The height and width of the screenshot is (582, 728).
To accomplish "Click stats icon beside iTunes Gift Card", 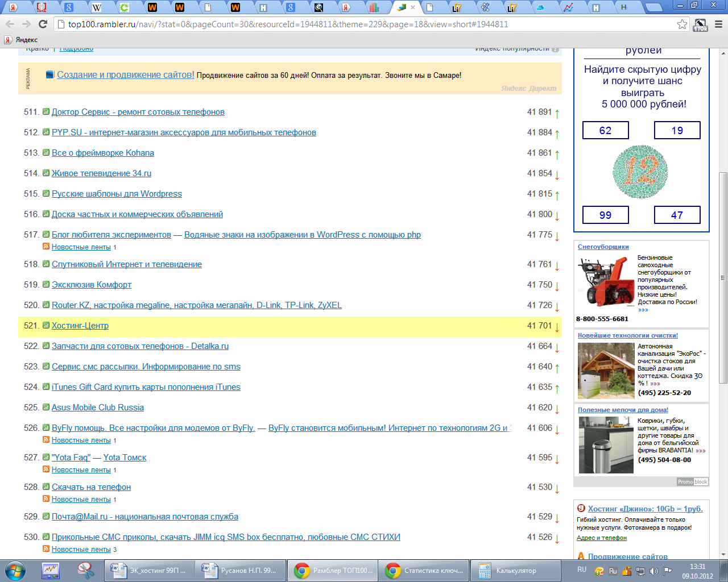I will point(46,386).
